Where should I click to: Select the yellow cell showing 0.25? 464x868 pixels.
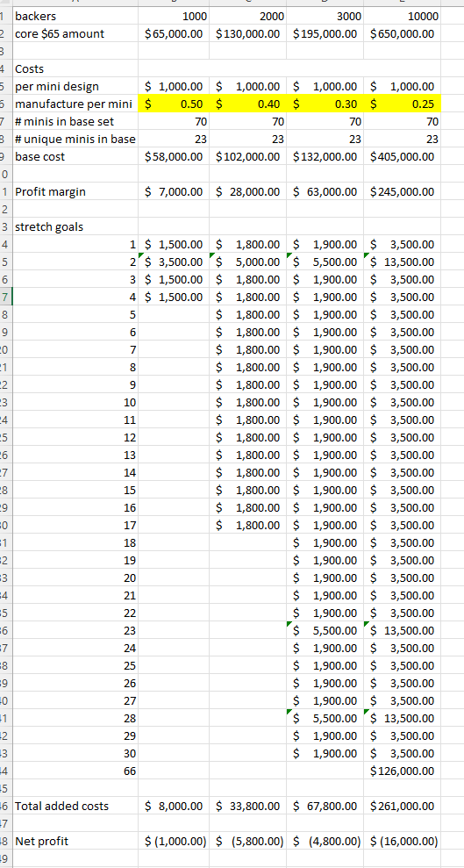coord(402,104)
